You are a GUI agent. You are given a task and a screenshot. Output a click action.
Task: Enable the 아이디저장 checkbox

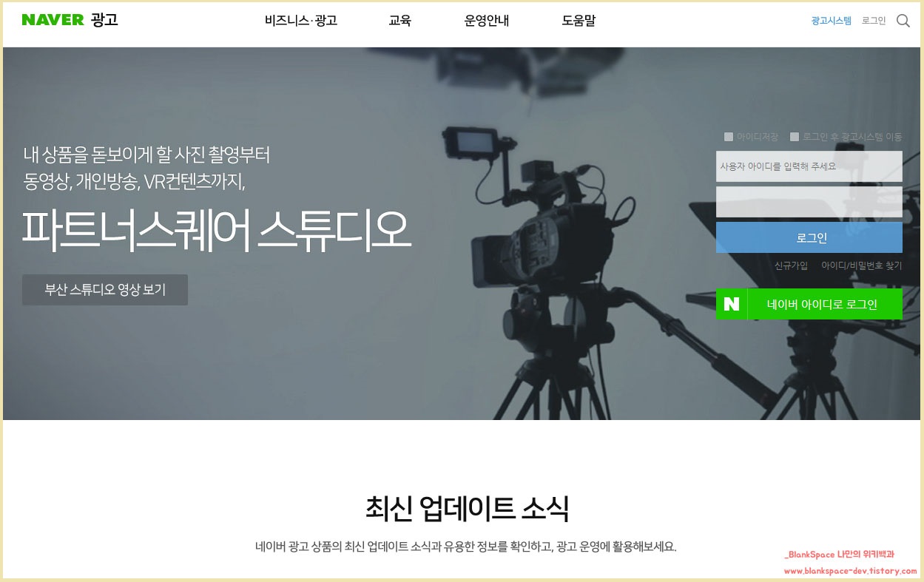729,137
